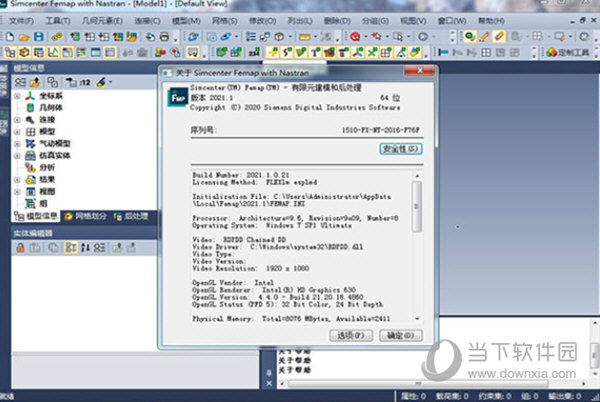Click the eraser icon next to the pencil

click(x=499, y=37)
